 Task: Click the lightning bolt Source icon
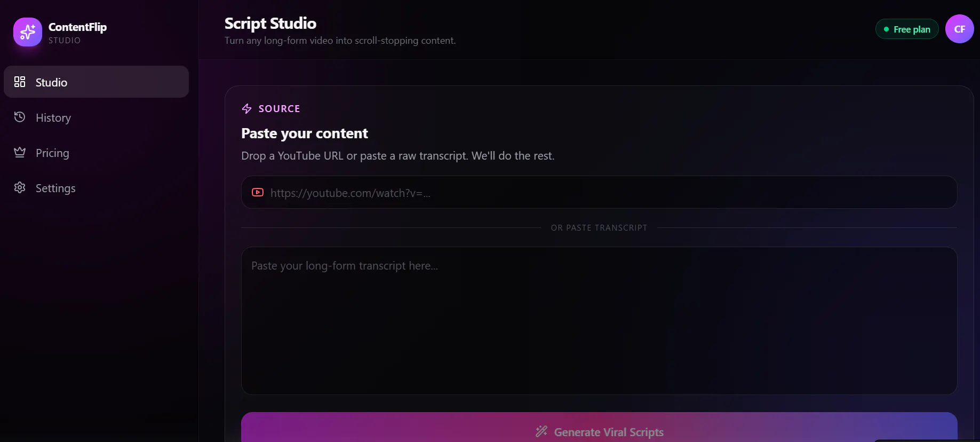click(246, 108)
